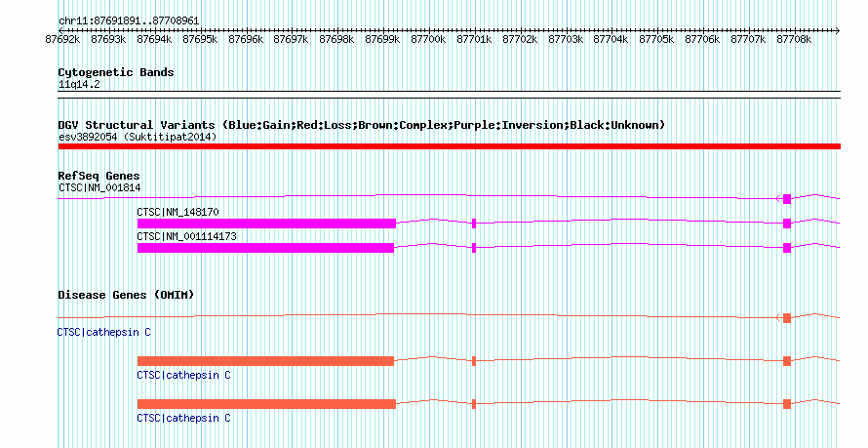Viewport: 868px width, 448px height.
Task: Click the Disease Genes (OMIM) track heading
Action: click(126, 295)
